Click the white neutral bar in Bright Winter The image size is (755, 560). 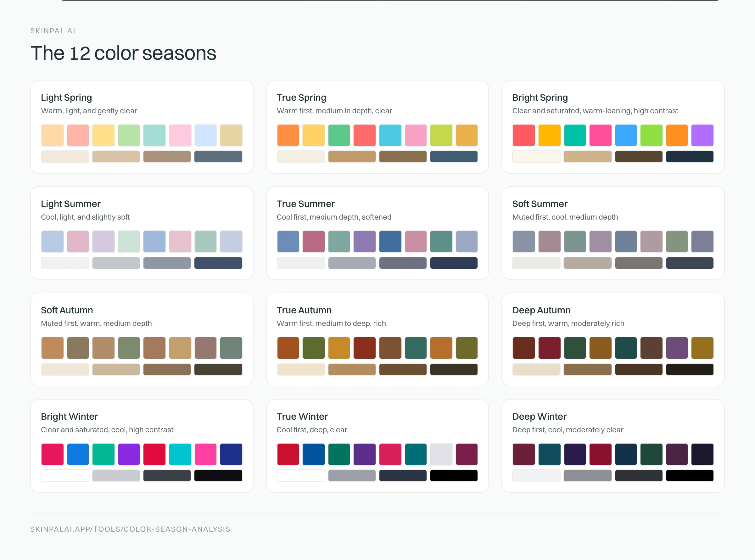tap(65, 476)
